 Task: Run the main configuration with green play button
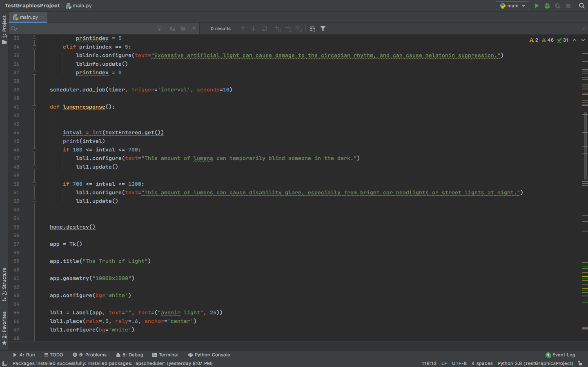click(x=537, y=6)
